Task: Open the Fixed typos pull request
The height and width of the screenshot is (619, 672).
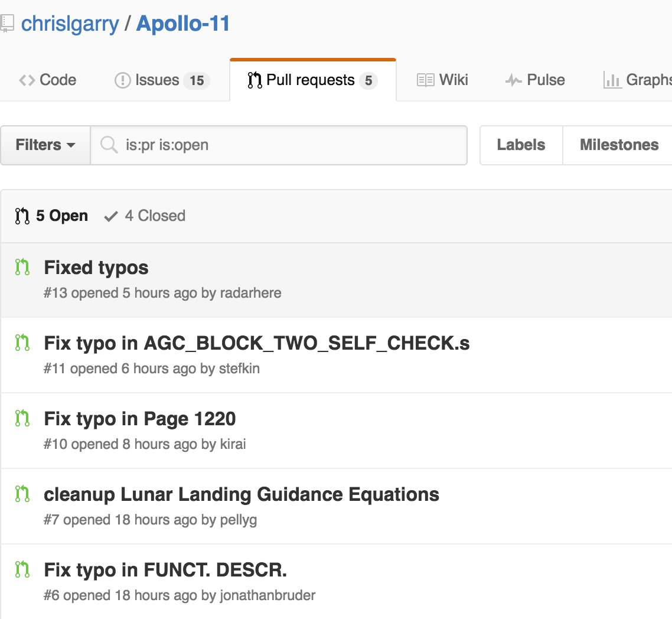Action: coord(96,268)
